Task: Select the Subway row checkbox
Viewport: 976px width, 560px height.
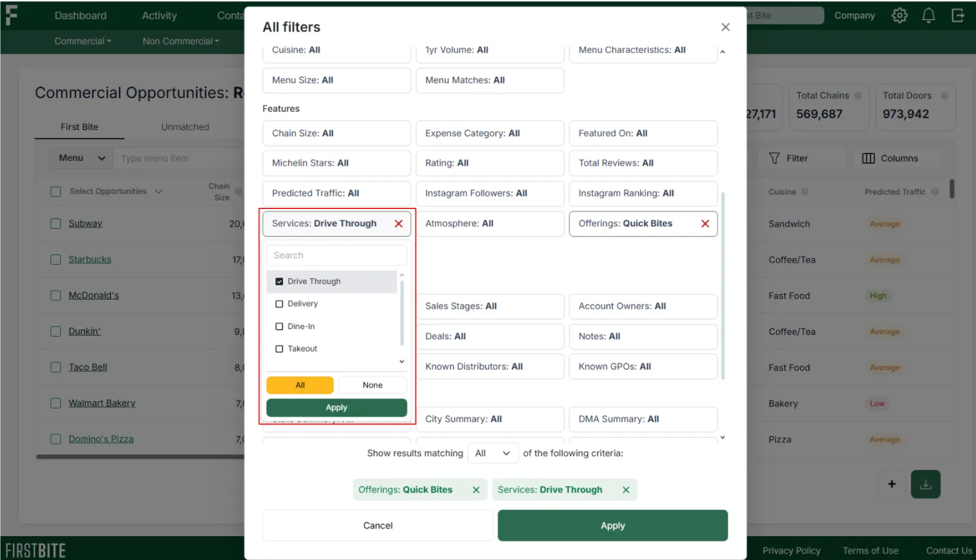Action: click(x=56, y=224)
